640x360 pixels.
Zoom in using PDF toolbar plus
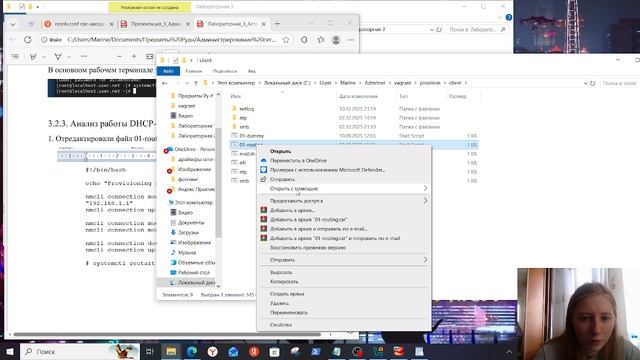tap(134, 56)
